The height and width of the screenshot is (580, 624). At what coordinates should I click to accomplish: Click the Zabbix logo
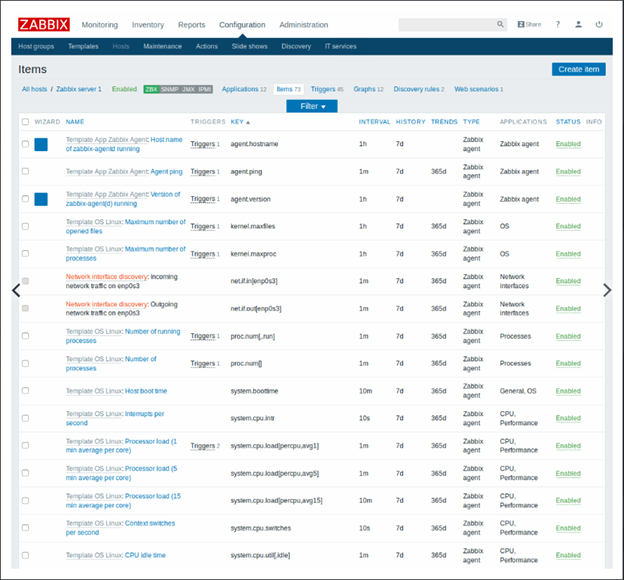click(44, 24)
